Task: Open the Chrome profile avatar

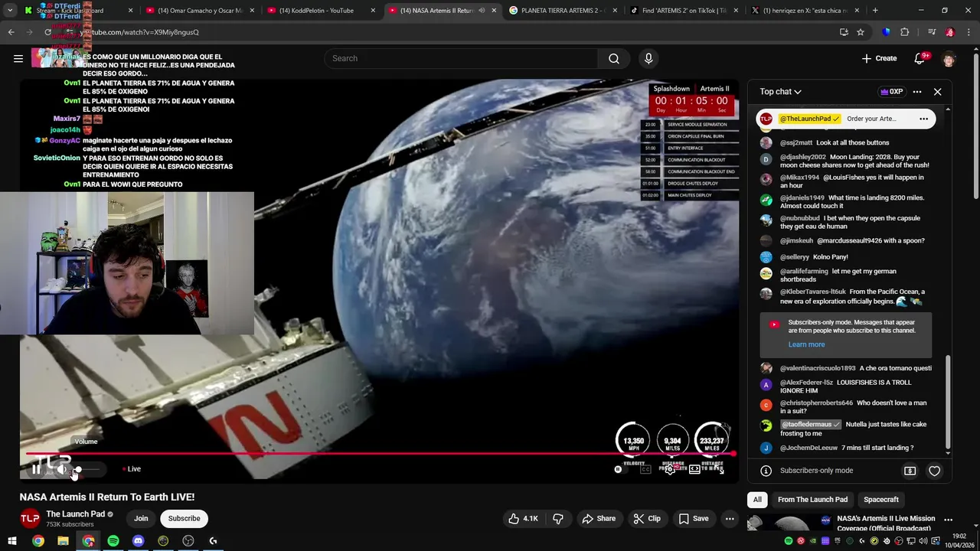Action: 950,32
